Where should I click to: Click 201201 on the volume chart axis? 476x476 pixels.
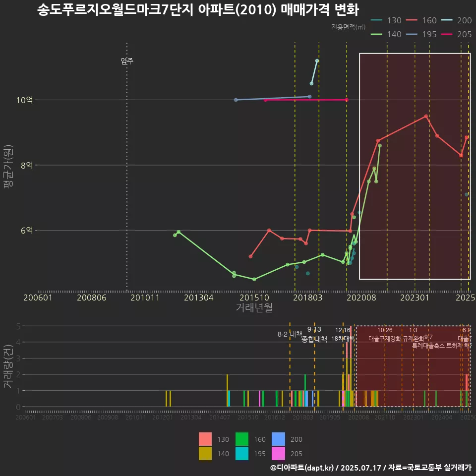point(163,417)
